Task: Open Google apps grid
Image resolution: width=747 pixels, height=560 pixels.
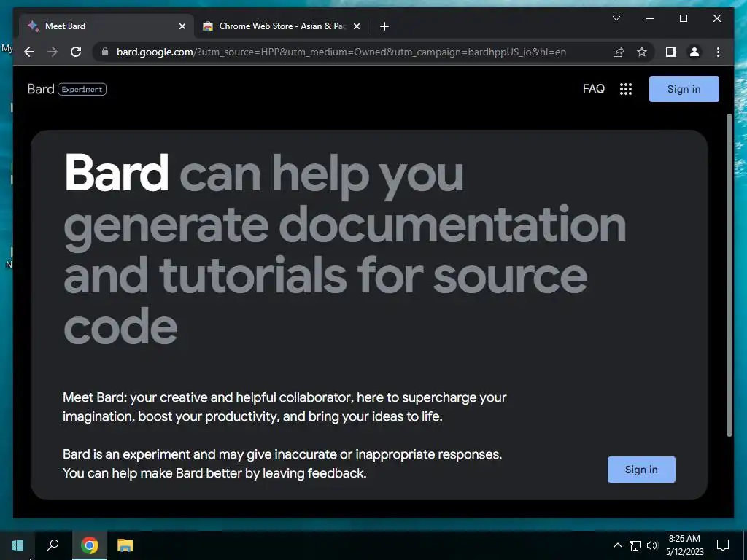Action: pos(625,89)
